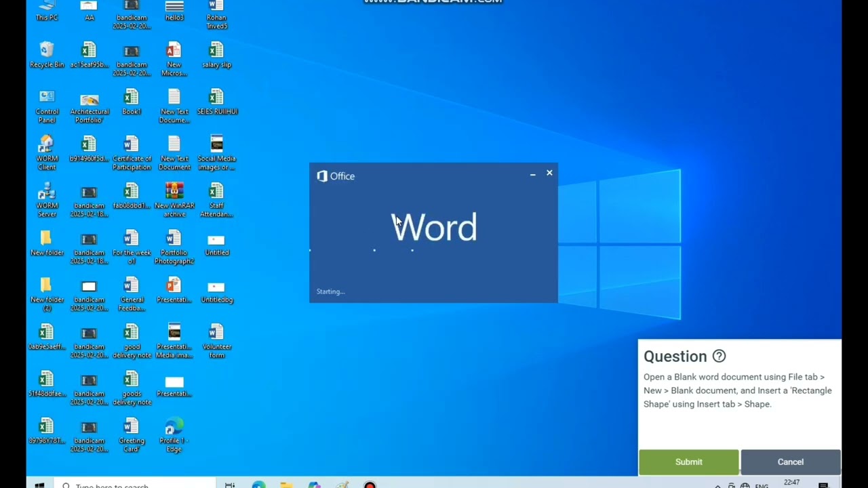Select the Book1 Excel file
868x488 pixels.
click(132, 102)
